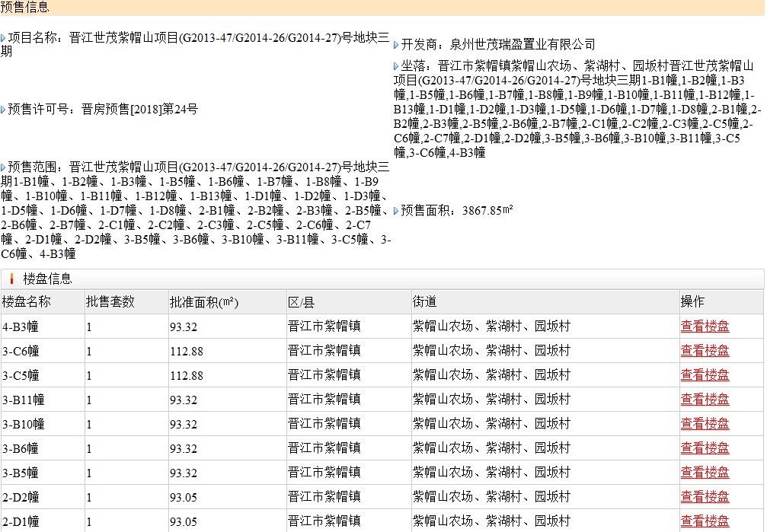
Task: Open 查看楼盘 for building 2-D1幢
Action: (705, 521)
